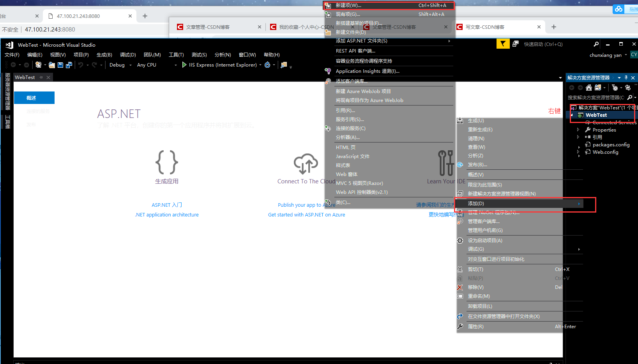Open the 工具(T) menu
The image size is (638, 364).
click(x=176, y=55)
